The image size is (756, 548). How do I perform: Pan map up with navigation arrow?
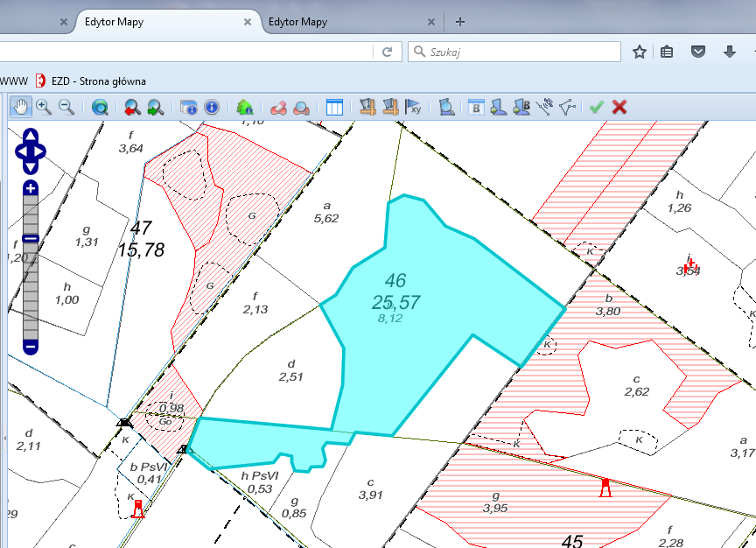pyautogui.click(x=31, y=137)
